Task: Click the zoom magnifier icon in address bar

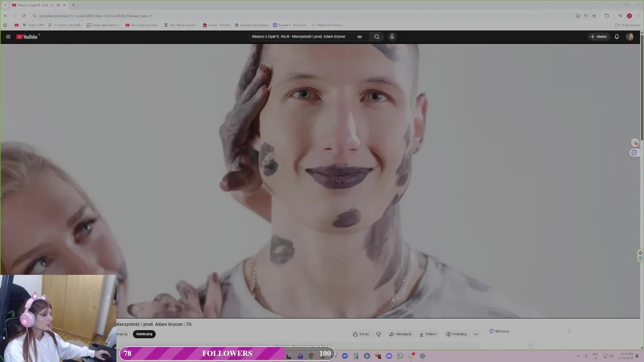Action: pos(586,16)
